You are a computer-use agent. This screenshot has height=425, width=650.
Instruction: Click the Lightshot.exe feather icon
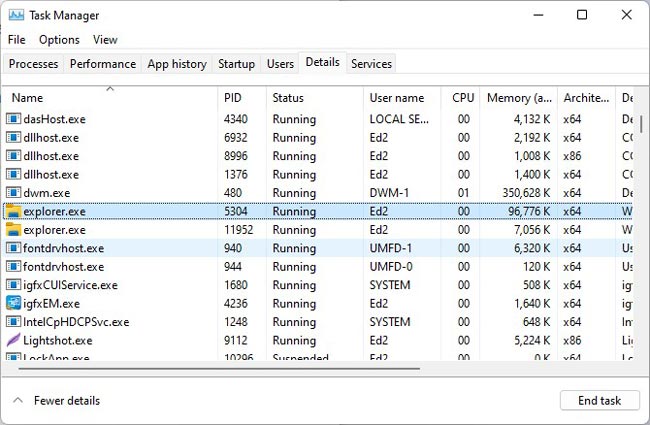[13, 340]
